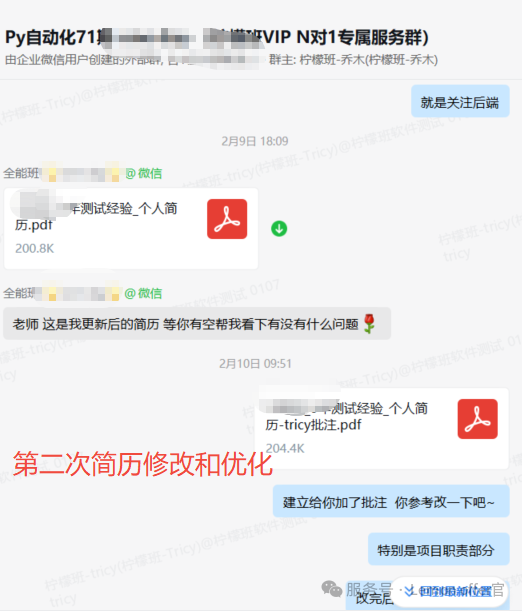Click the green download arrow icon

(x=279, y=229)
